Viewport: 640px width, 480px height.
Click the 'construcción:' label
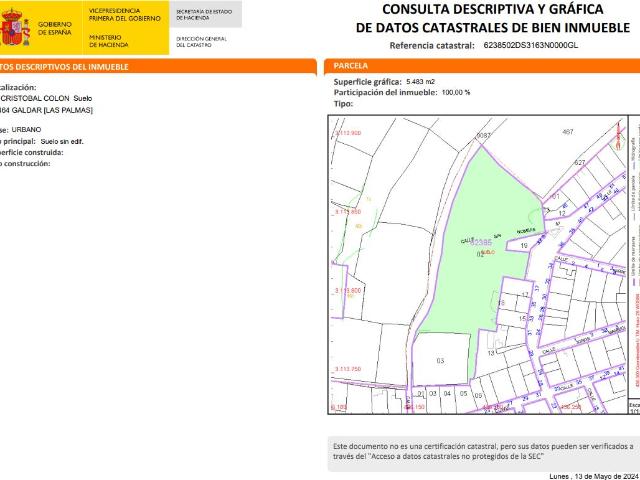(27, 164)
